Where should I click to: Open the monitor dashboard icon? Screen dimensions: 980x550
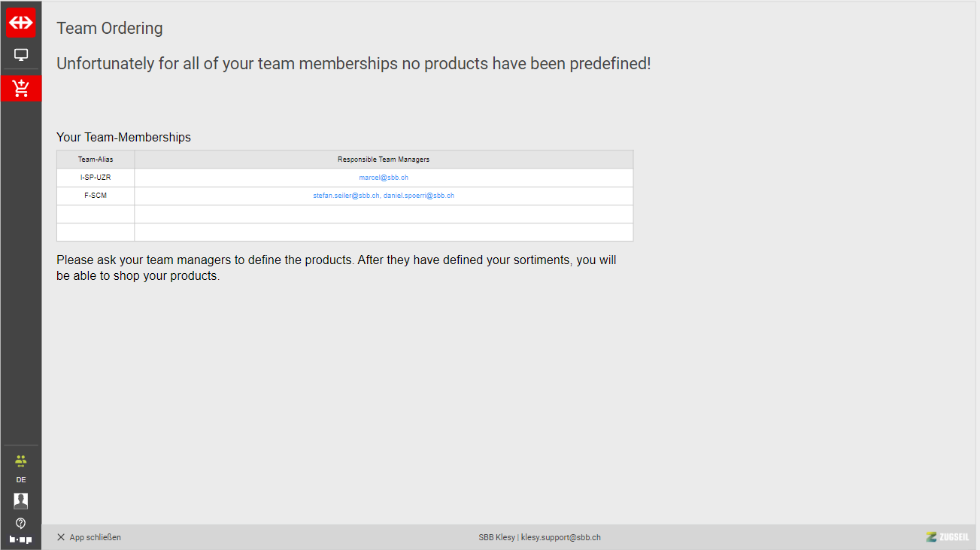coord(21,55)
